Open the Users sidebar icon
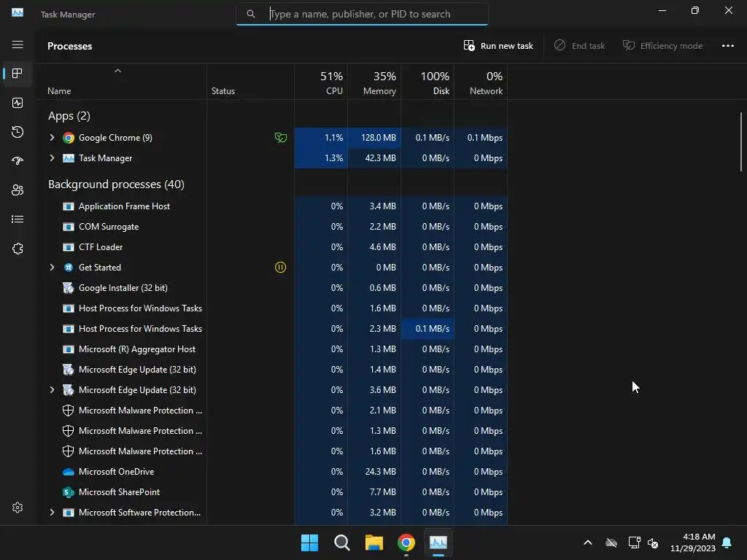Viewport: 747px width, 560px height. click(x=18, y=190)
